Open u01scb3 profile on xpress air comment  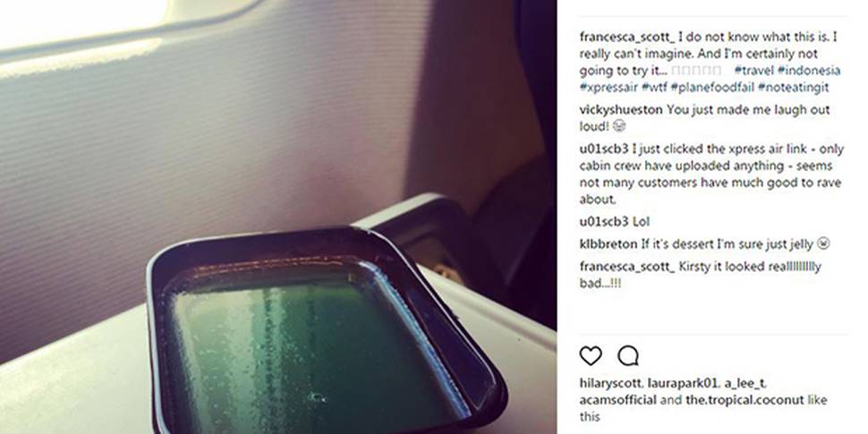tap(604, 149)
